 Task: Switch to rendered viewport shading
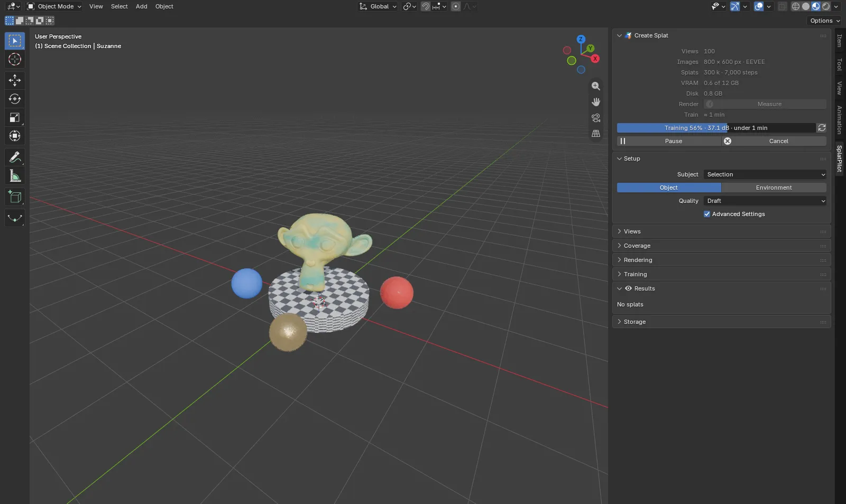pyautogui.click(x=826, y=6)
